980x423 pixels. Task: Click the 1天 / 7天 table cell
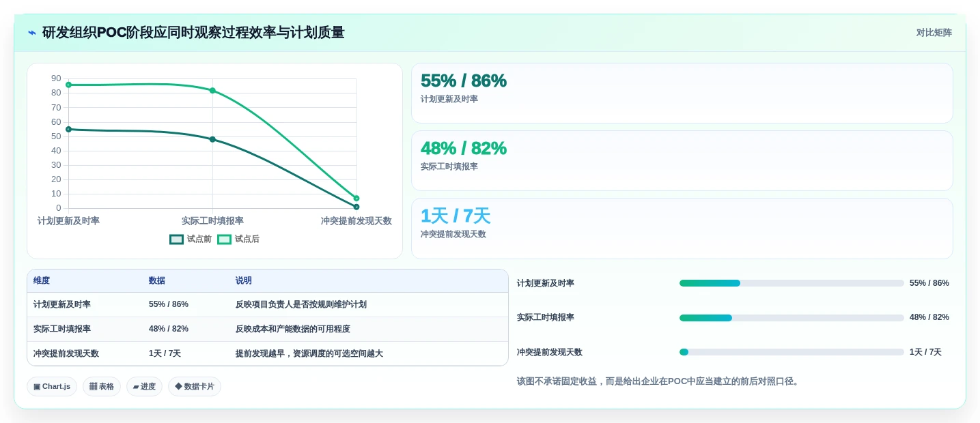tap(165, 354)
